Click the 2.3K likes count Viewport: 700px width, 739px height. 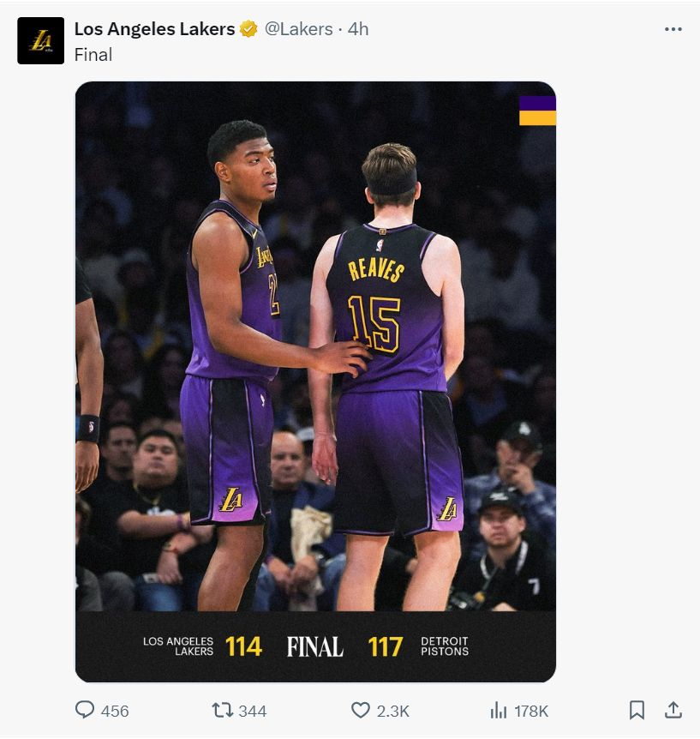point(393,711)
